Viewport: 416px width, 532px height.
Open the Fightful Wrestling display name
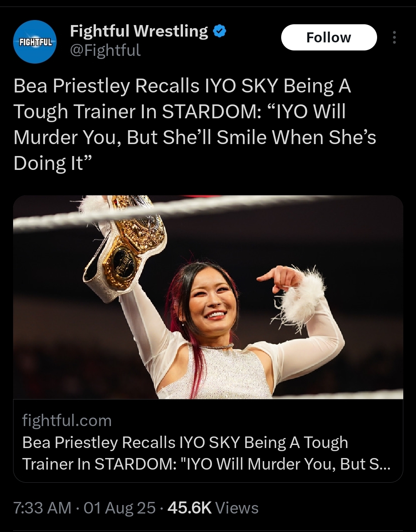point(139,31)
